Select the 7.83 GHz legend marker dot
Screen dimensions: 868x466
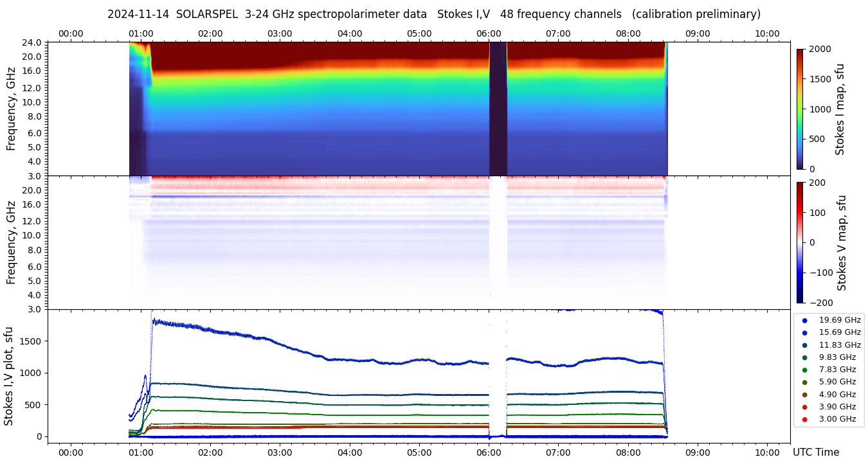point(804,370)
